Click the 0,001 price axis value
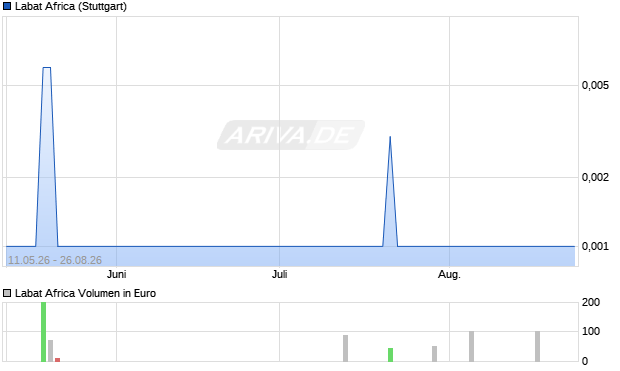This screenshot has height=371, width=620. click(x=595, y=246)
